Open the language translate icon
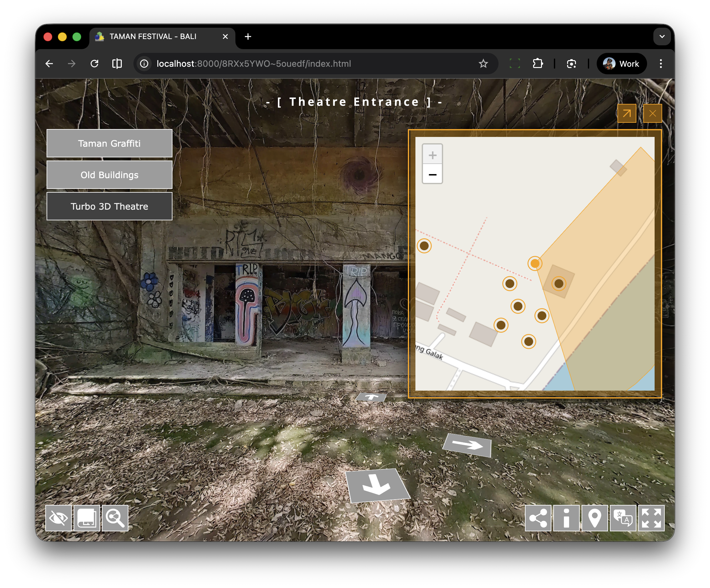710x588 pixels. pos(623,518)
